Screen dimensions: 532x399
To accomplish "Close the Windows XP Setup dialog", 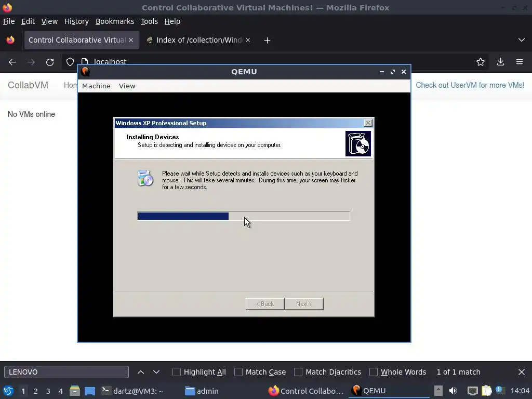I will [368, 123].
